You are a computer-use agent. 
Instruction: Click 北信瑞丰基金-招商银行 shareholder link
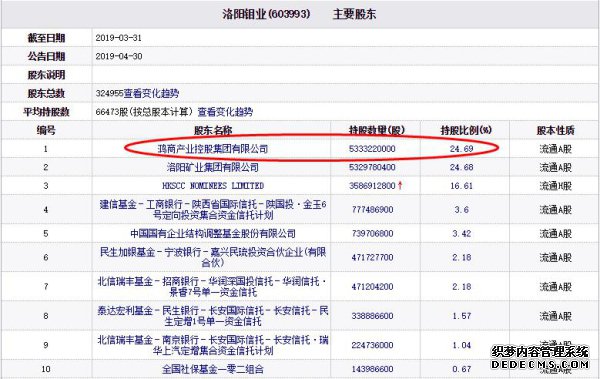point(213,286)
